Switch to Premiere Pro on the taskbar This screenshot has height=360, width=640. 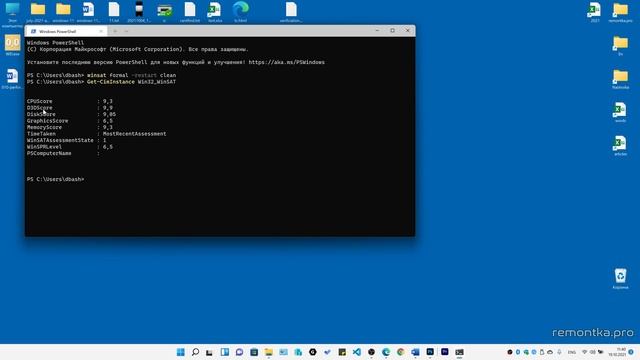click(x=445, y=352)
